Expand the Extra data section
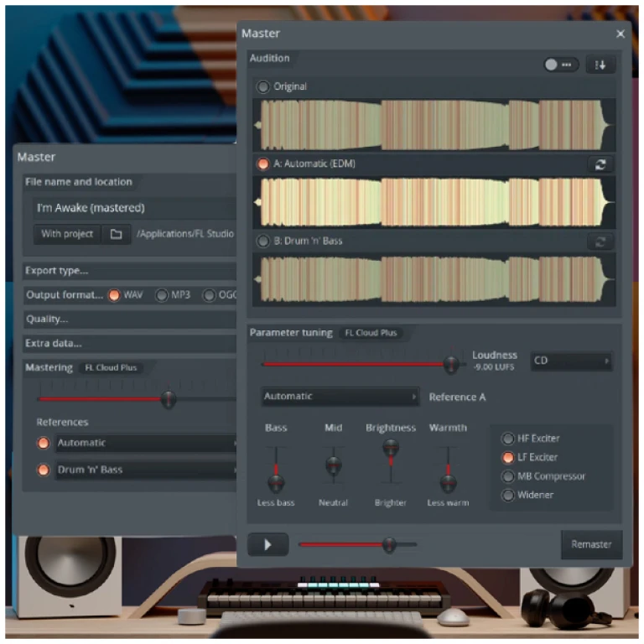644x644 pixels. pos(130,343)
